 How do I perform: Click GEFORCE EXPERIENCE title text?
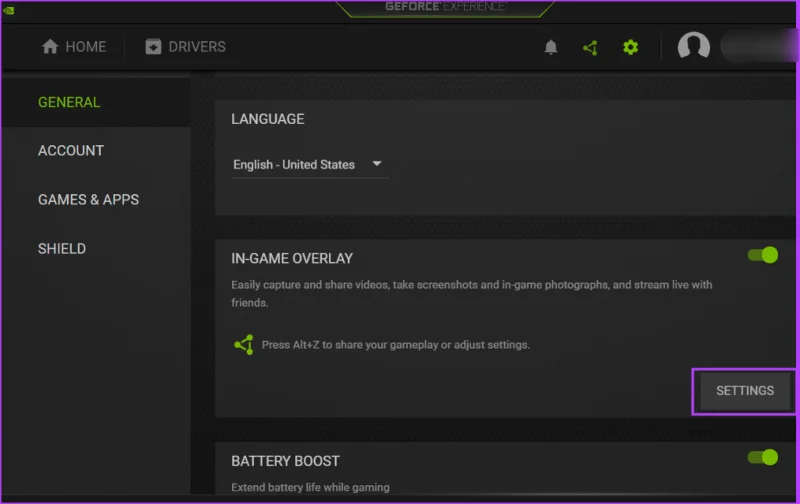pos(445,7)
